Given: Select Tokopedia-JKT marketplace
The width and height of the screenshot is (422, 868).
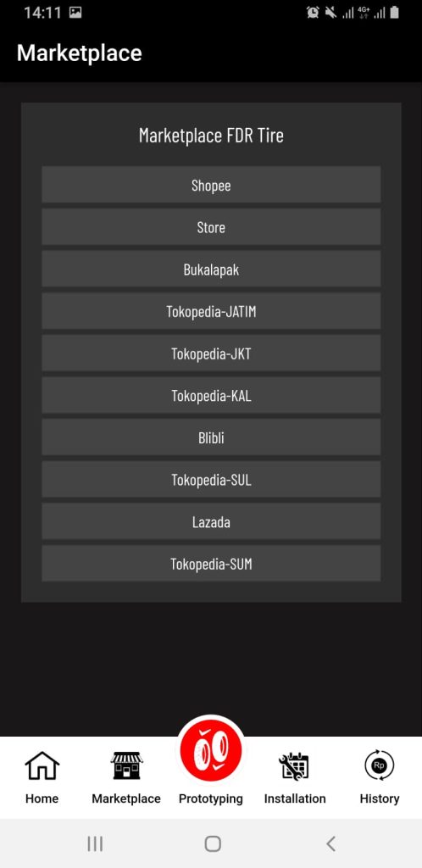Looking at the screenshot, I should coord(211,353).
